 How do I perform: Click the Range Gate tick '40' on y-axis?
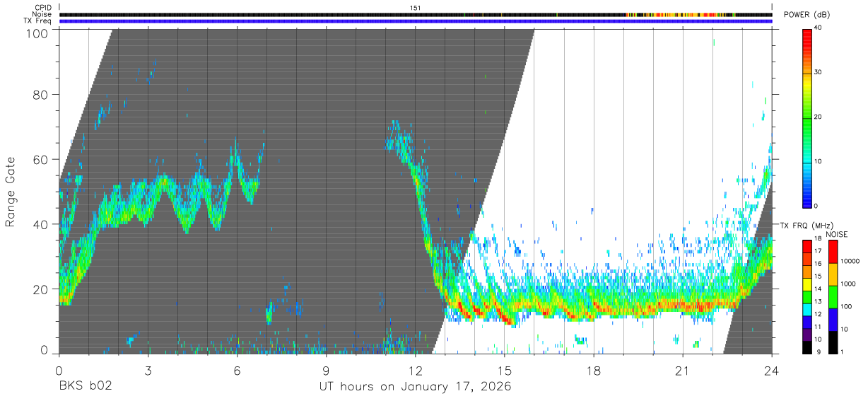[x=40, y=224]
